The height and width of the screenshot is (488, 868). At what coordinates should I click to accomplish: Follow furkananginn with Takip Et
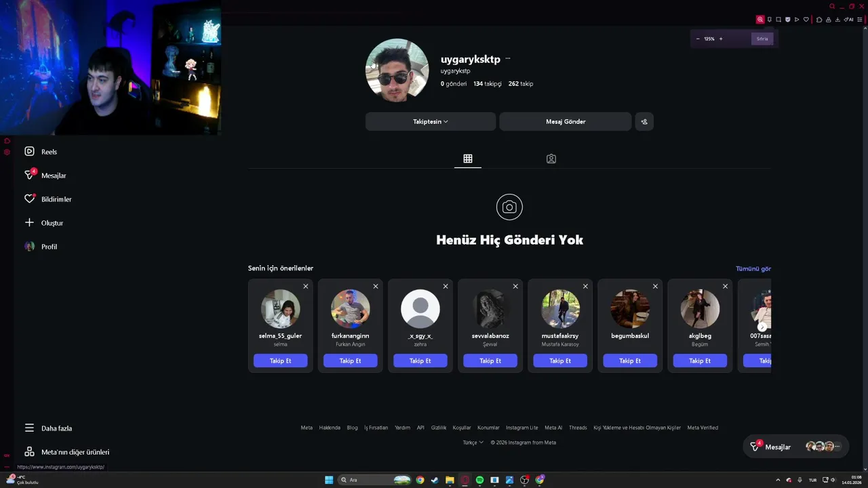click(350, 361)
